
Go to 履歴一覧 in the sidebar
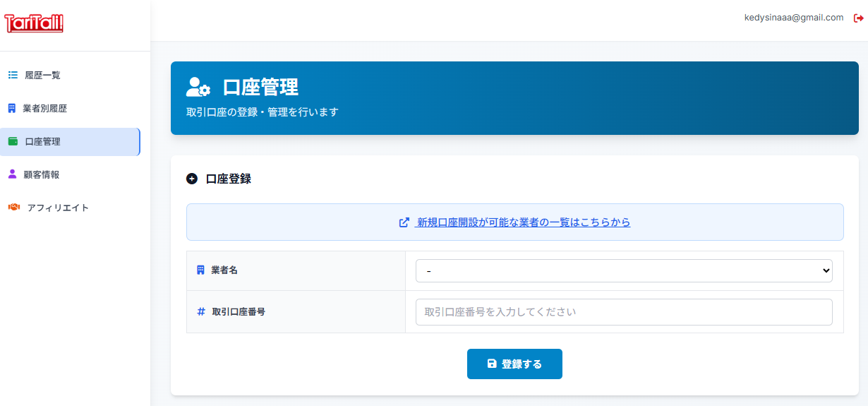click(x=43, y=75)
